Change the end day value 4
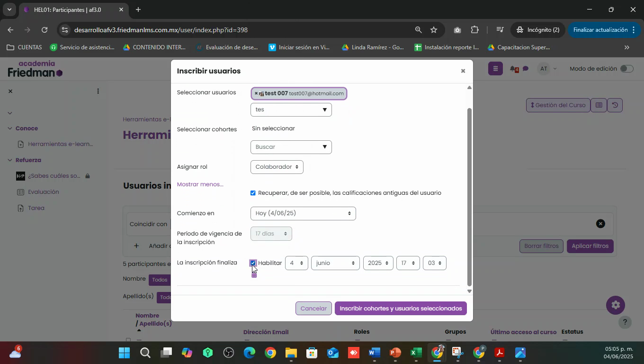Screen dimensions: 644x364 [296, 263]
